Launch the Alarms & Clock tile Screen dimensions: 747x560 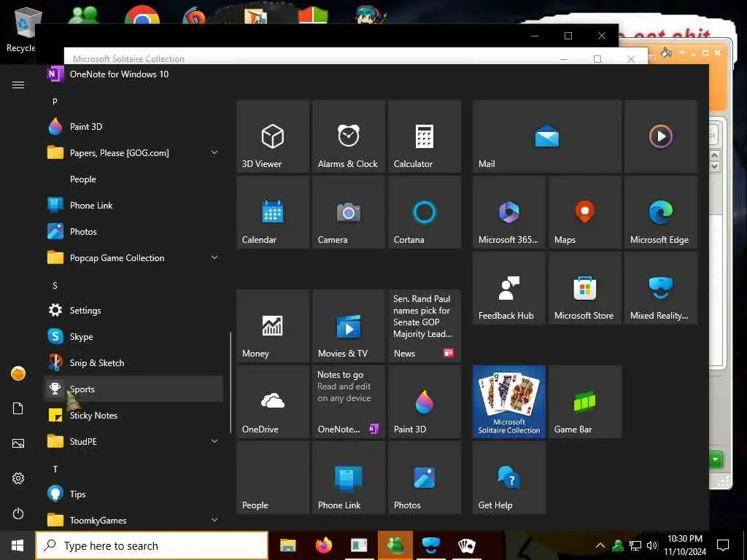(348, 136)
